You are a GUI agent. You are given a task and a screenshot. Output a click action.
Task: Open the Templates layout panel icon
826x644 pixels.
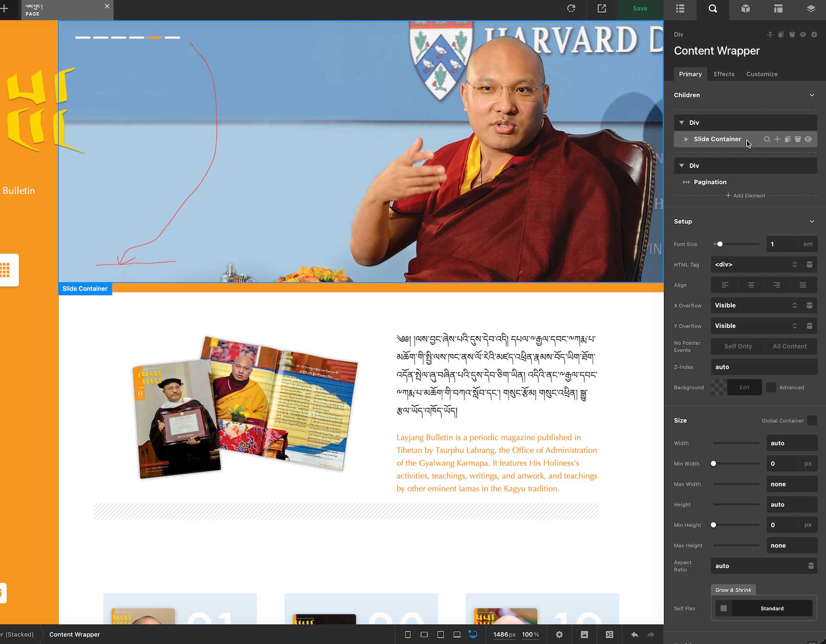[778, 9]
